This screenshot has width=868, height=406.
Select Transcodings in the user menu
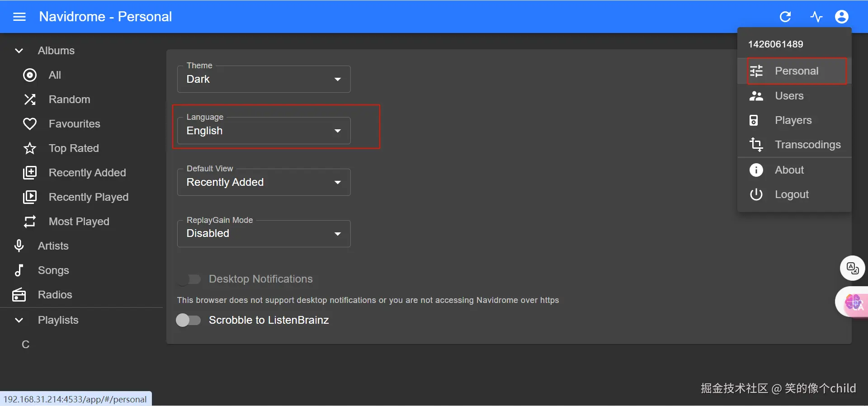click(x=795, y=145)
